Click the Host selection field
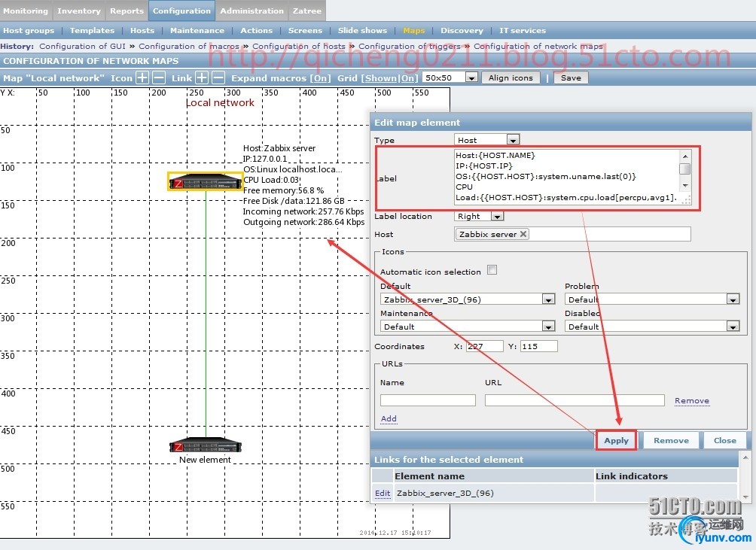Image resolution: width=756 pixels, height=550 pixels. 572,234
